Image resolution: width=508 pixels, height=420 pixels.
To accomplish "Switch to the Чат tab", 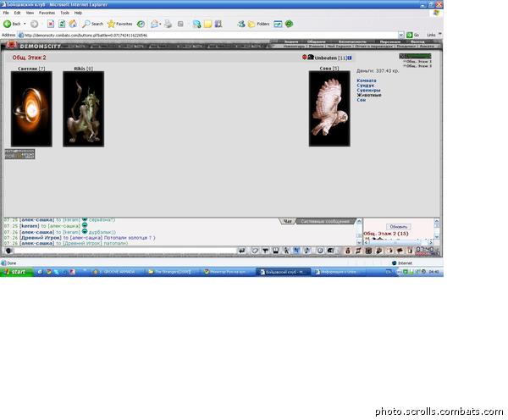I will (288, 221).
